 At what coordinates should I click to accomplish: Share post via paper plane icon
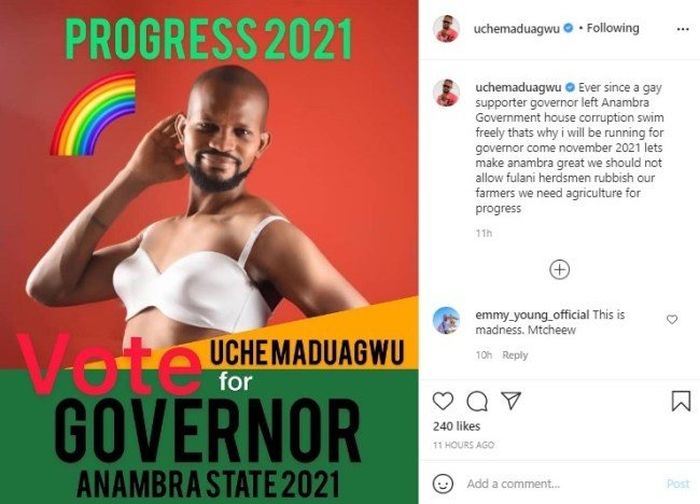pyautogui.click(x=511, y=400)
